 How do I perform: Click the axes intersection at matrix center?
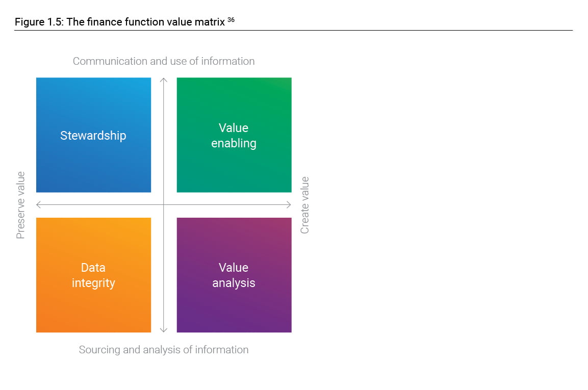(164, 205)
